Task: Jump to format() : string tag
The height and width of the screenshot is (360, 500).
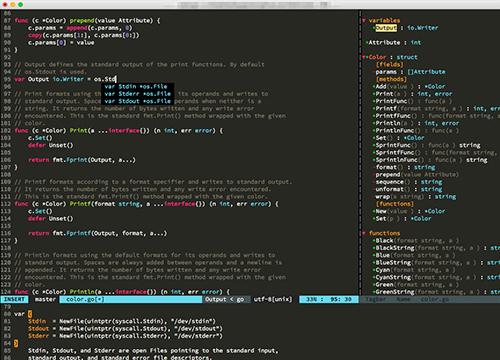Action: coord(405,167)
